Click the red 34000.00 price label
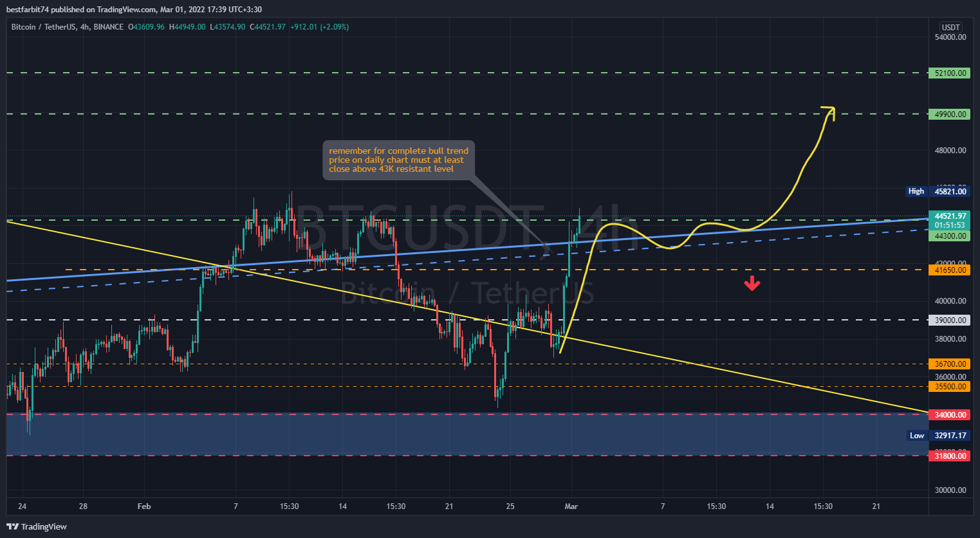 click(x=949, y=415)
